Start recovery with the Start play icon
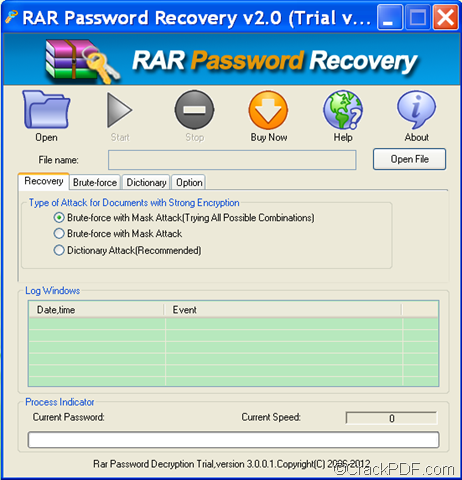The width and height of the screenshot is (462, 480). pyautogui.click(x=119, y=110)
